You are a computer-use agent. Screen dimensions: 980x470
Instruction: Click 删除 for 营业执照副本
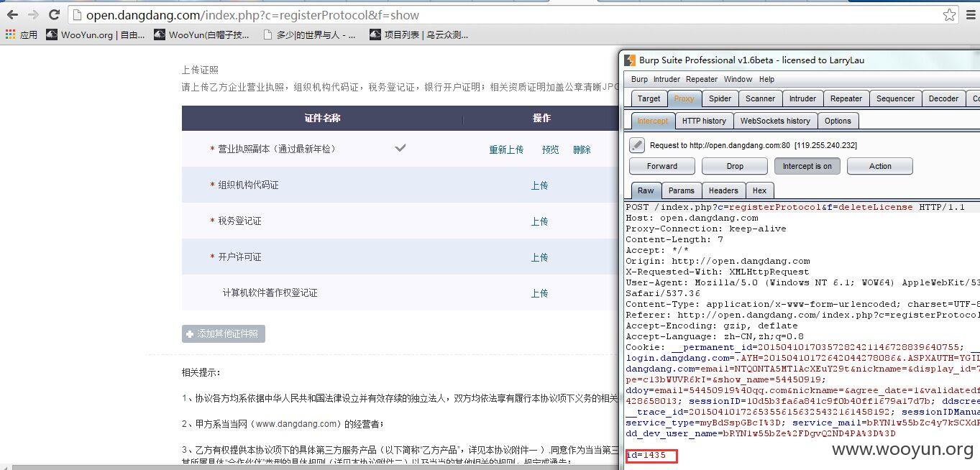[582, 149]
